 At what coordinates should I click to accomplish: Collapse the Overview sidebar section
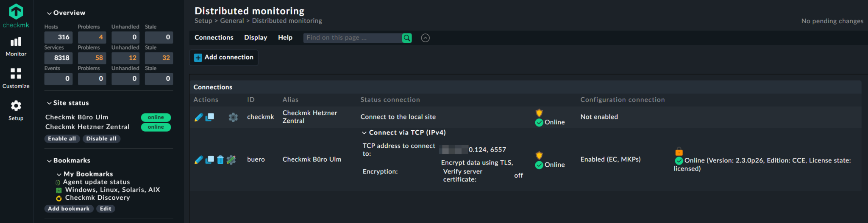click(x=49, y=13)
